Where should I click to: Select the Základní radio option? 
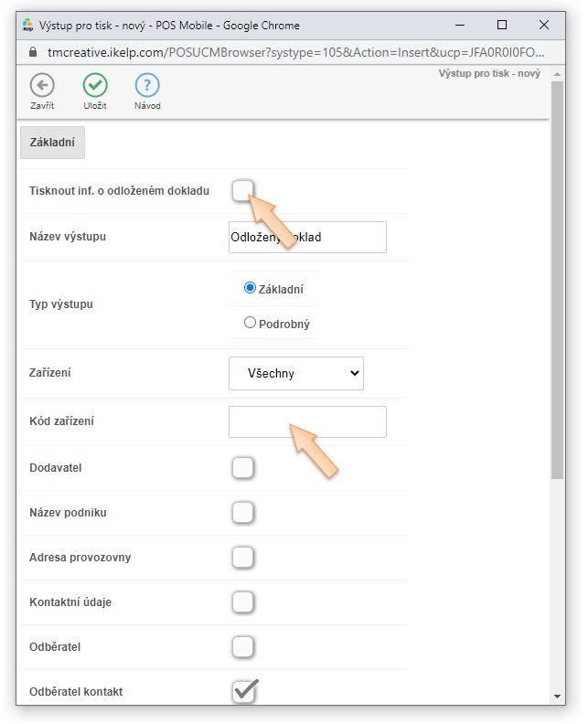[x=251, y=288]
